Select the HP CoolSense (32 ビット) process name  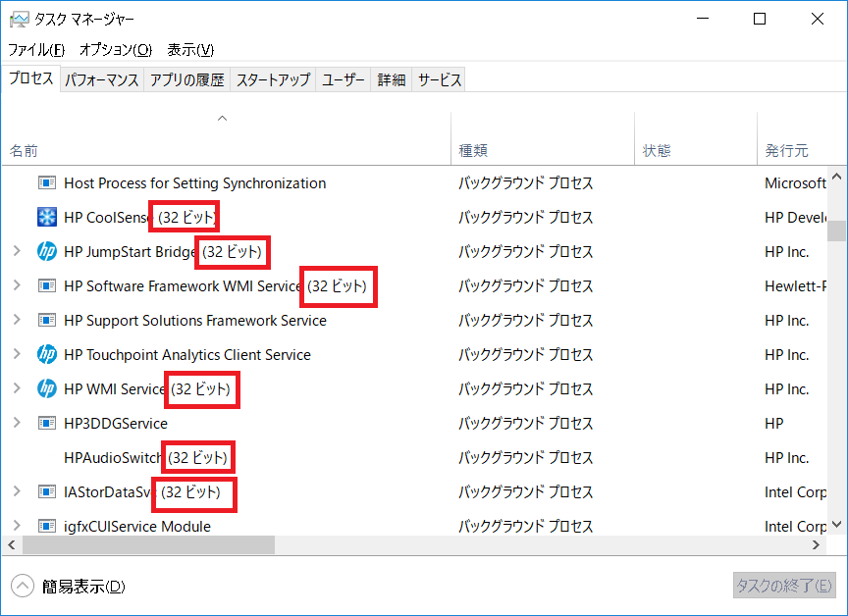click(140, 217)
